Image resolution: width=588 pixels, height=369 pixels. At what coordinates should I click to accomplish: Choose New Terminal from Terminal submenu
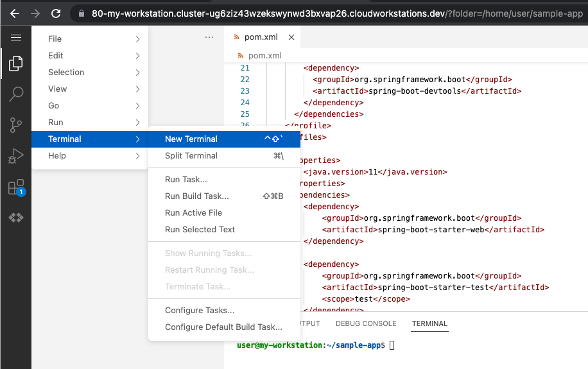click(191, 139)
